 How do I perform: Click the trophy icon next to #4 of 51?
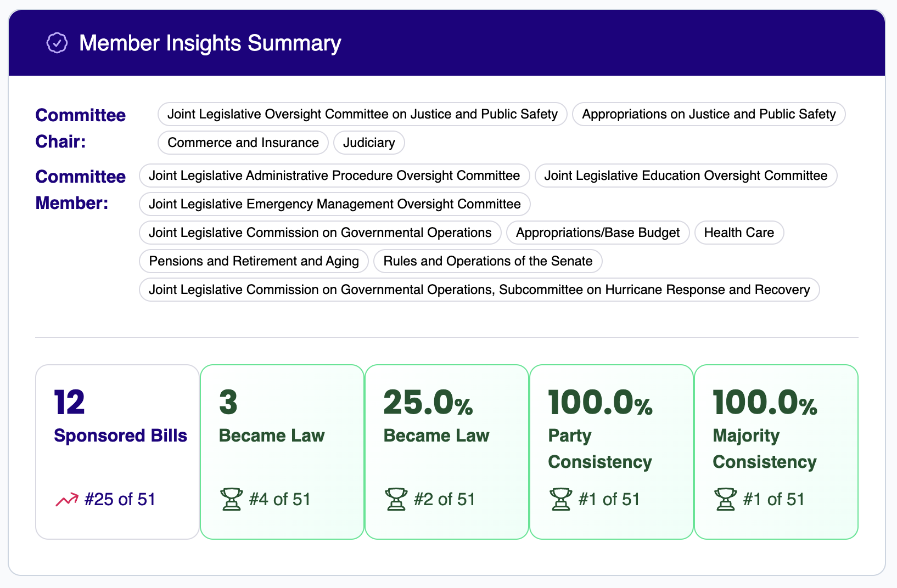coord(231,499)
